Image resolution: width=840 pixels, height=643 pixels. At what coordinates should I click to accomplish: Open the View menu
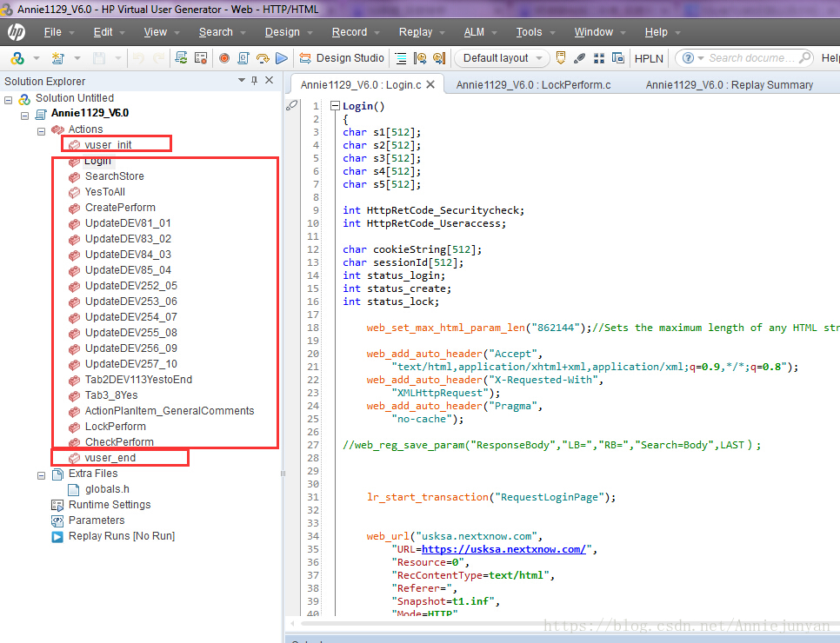161,32
